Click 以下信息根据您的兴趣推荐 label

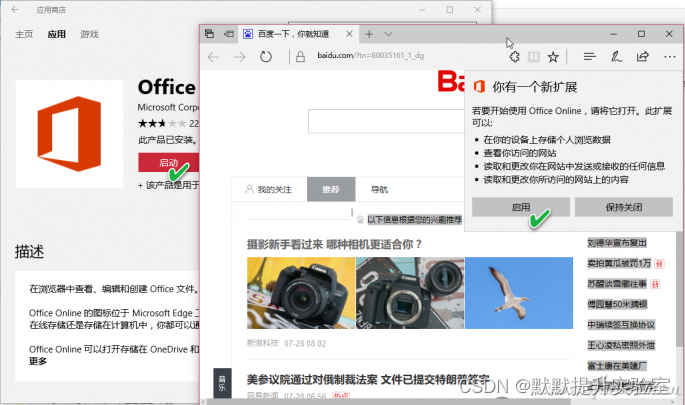414,220
